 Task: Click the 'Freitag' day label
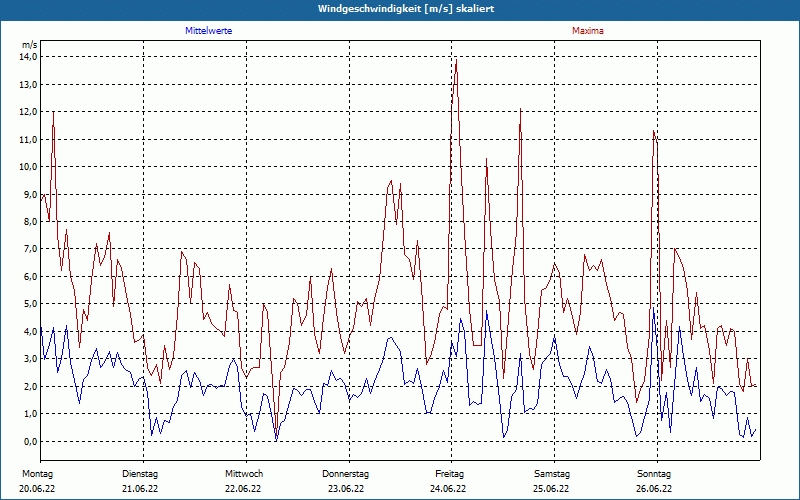point(449,474)
